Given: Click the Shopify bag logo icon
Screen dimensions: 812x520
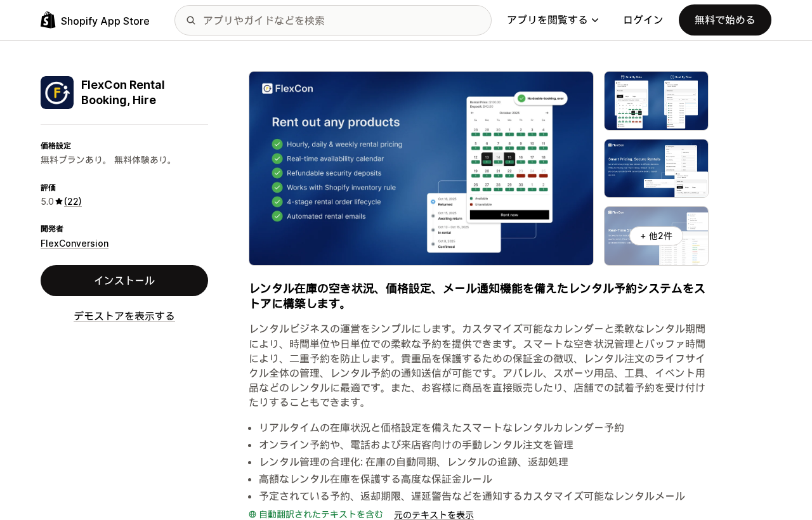Looking at the screenshot, I should pyautogui.click(x=48, y=20).
